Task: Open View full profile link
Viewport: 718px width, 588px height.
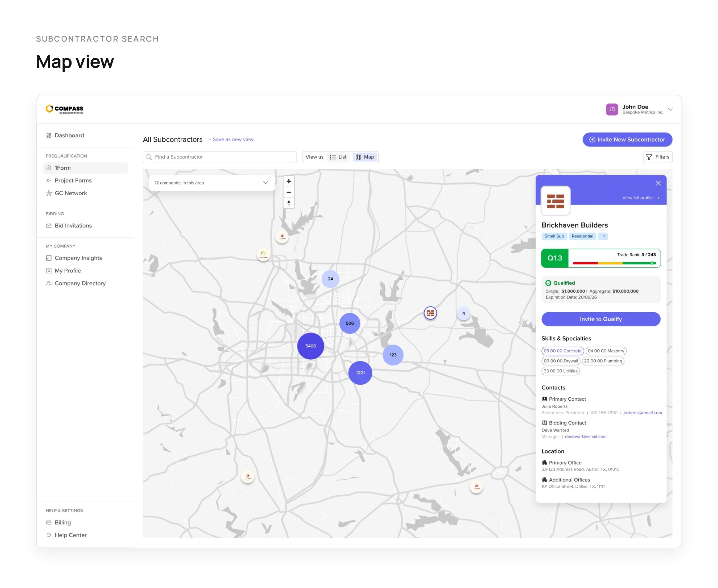Action: [641, 198]
